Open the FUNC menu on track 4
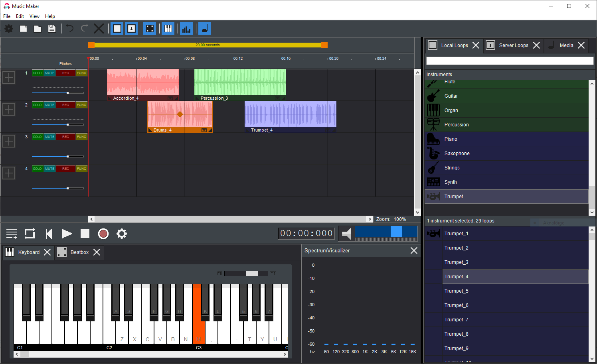Screen dimensions: 597x364 tap(81, 169)
